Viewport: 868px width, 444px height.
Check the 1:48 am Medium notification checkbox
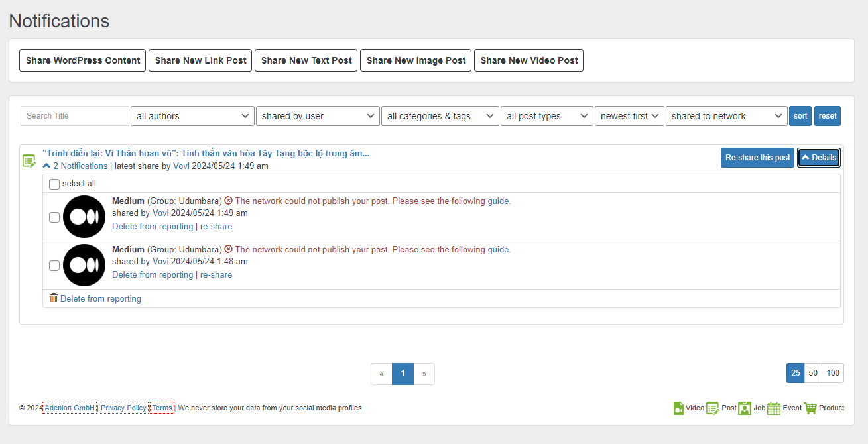pos(54,266)
